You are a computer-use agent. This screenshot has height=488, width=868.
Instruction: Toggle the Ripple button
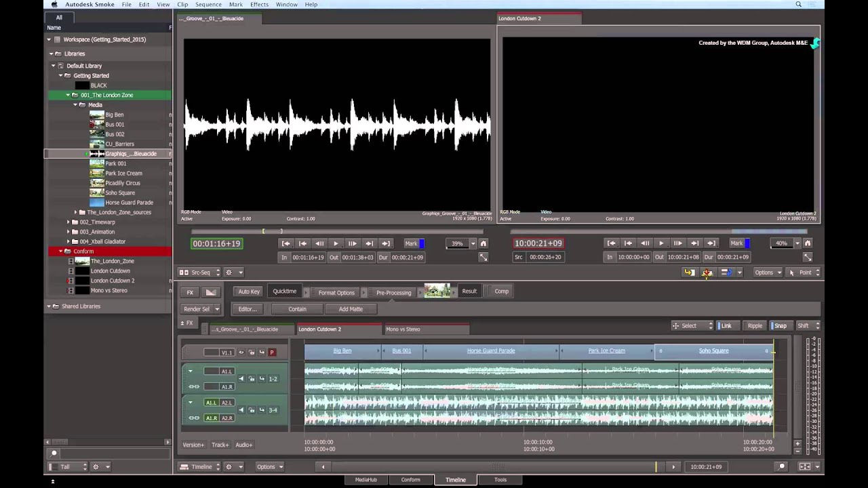[755, 326]
